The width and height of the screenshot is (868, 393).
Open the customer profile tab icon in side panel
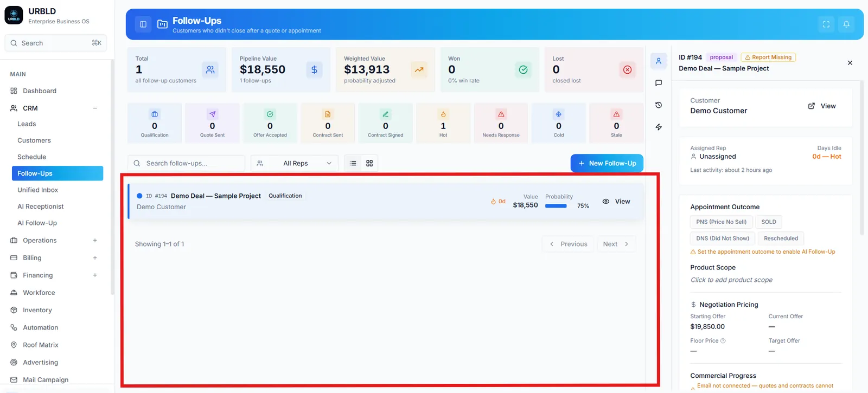pos(659,61)
